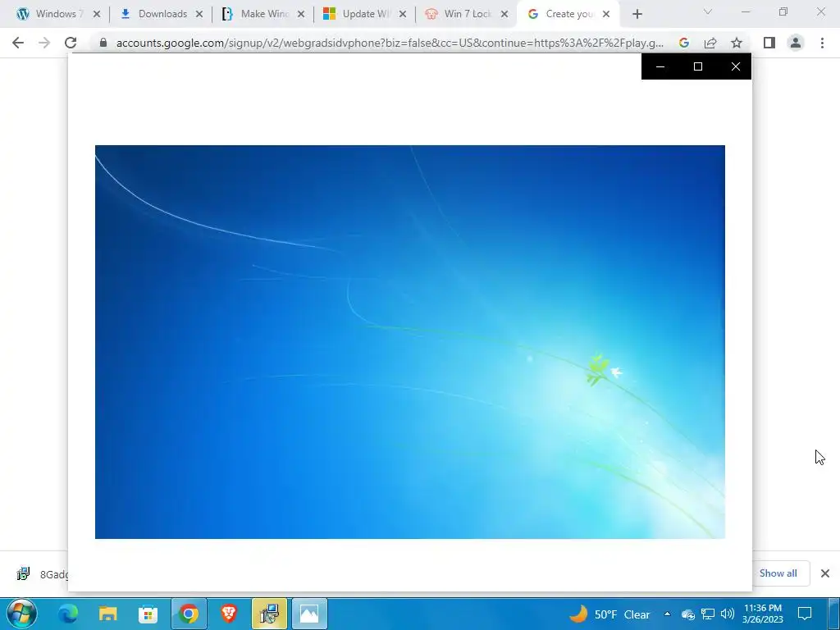This screenshot has height=630, width=840.
Task: Switch to Photos app in taskbar
Action: click(x=309, y=614)
